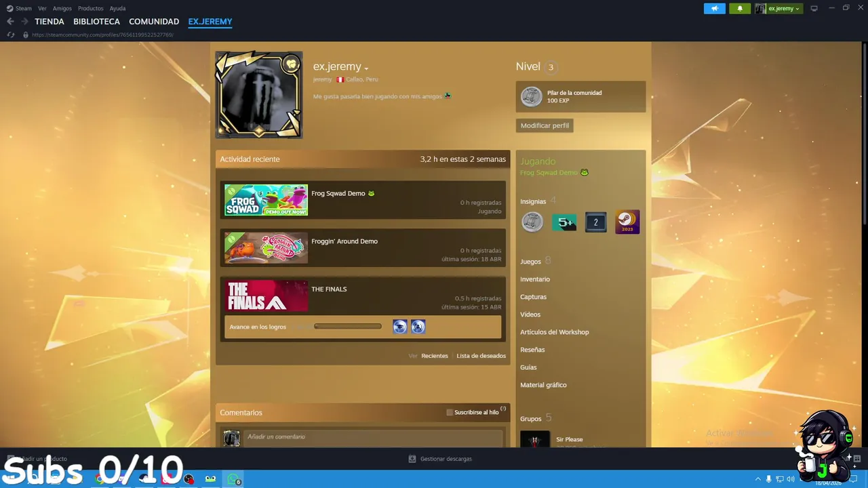Open the second THE FINALS achievement icon
The width and height of the screenshot is (868, 488).
click(x=418, y=327)
